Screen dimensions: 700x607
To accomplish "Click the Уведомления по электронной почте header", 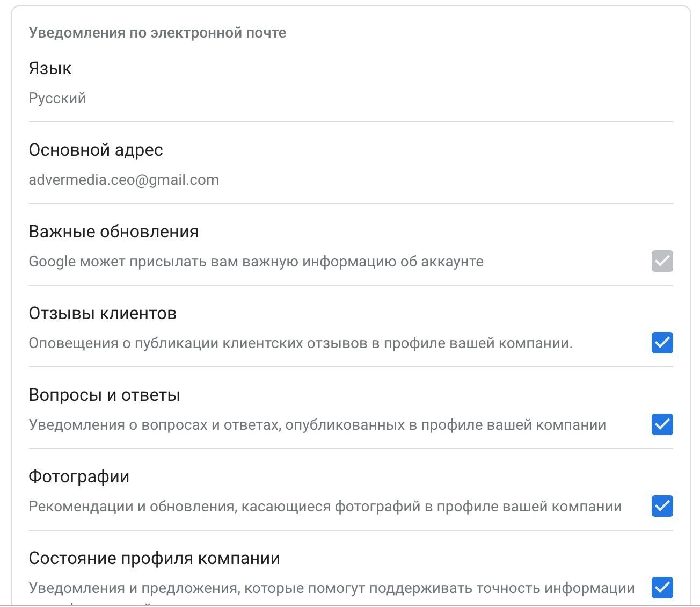I will [157, 33].
